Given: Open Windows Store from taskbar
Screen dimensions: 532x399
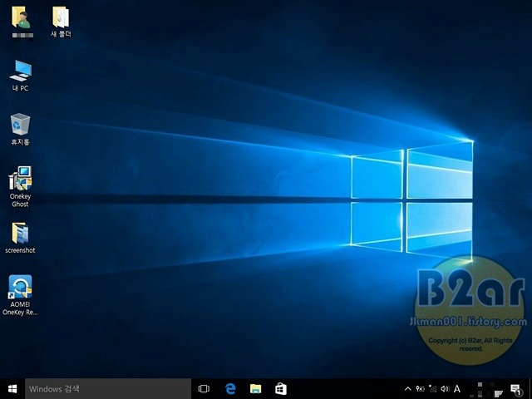Looking at the screenshot, I should tap(281, 389).
